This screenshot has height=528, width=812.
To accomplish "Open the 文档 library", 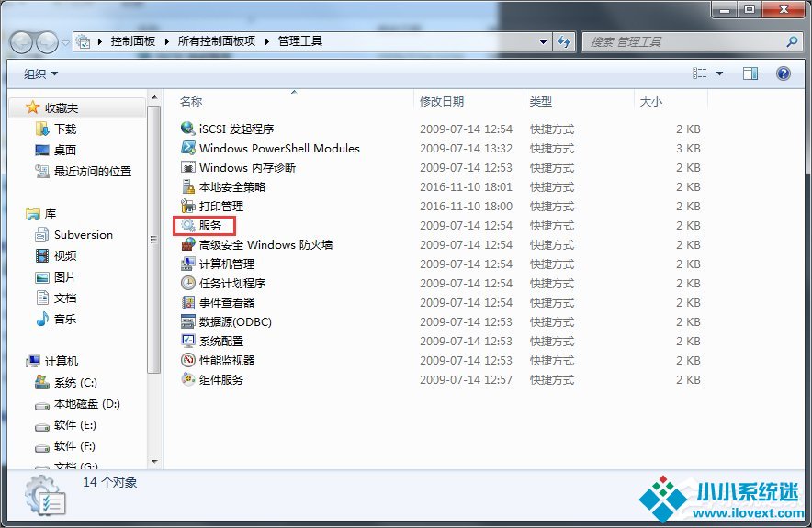I will point(65,298).
